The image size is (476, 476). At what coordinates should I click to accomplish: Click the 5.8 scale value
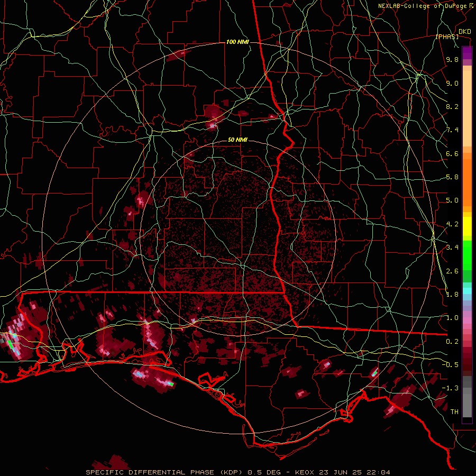(x=452, y=177)
